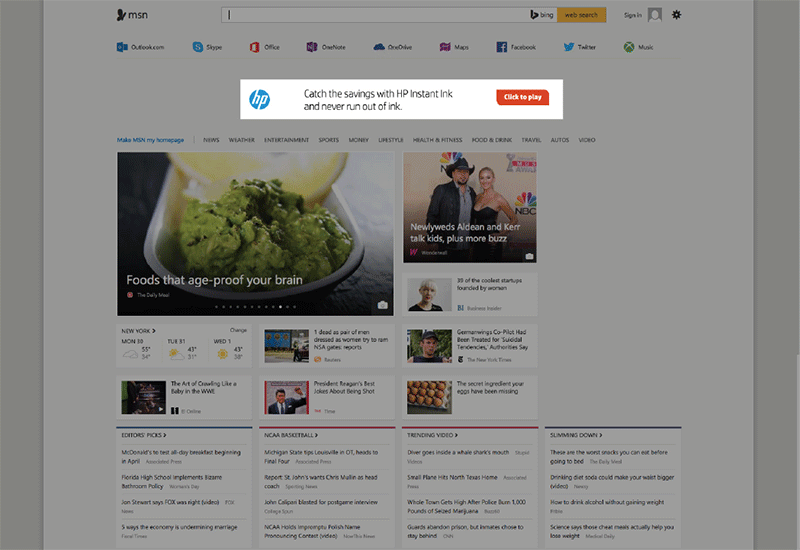This screenshot has height=550, width=800.
Task: Click cloudy weather icon for MON 30
Action: (x=131, y=354)
